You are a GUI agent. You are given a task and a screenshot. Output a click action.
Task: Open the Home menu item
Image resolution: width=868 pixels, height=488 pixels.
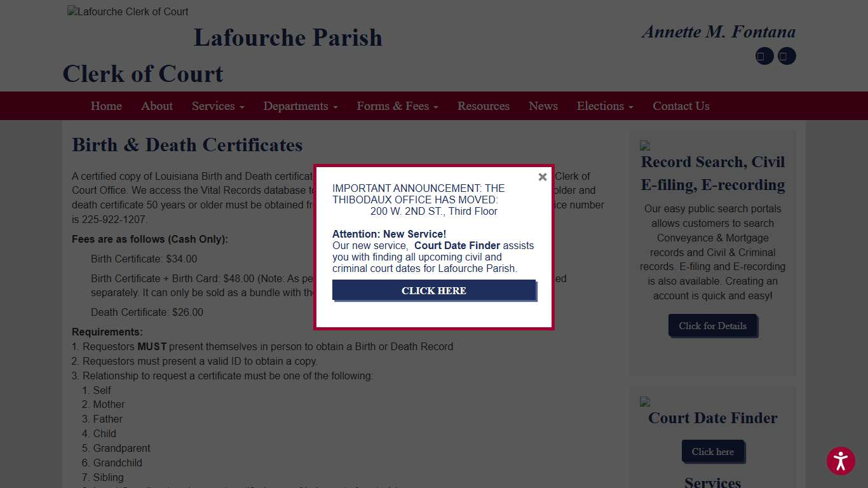(105, 106)
